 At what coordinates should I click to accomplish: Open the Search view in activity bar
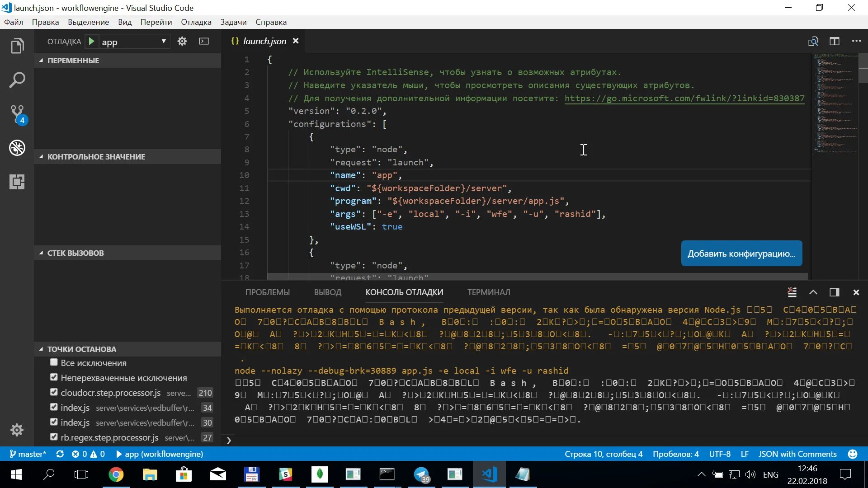click(17, 80)
